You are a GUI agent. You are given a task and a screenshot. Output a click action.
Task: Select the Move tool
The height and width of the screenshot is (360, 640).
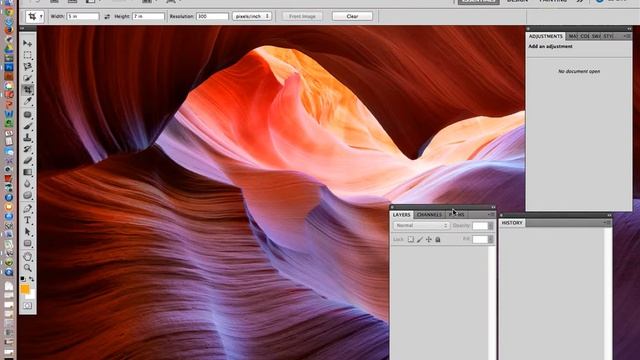(27, 43)
